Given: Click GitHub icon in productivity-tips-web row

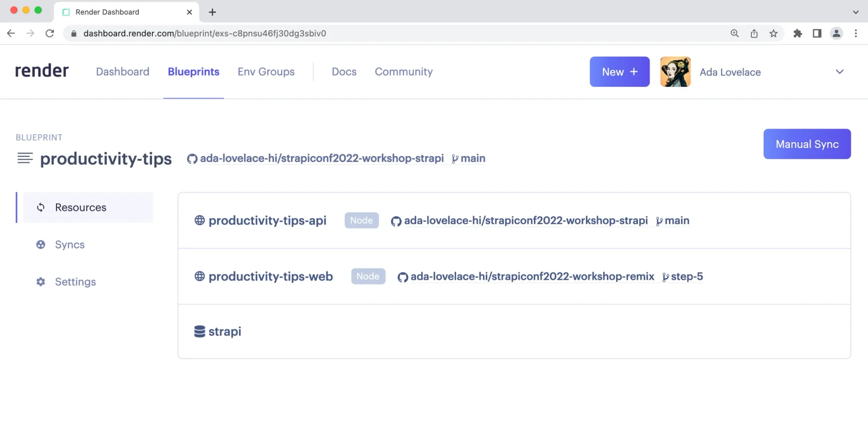Looking at the screenshot, I should click(403, 277).
